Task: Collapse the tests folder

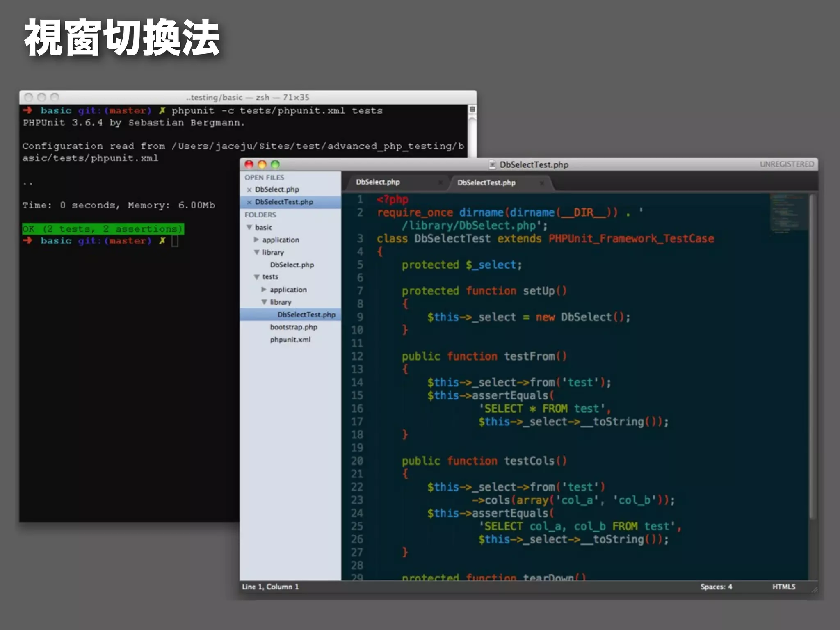Action: click(x=256, y=277)
